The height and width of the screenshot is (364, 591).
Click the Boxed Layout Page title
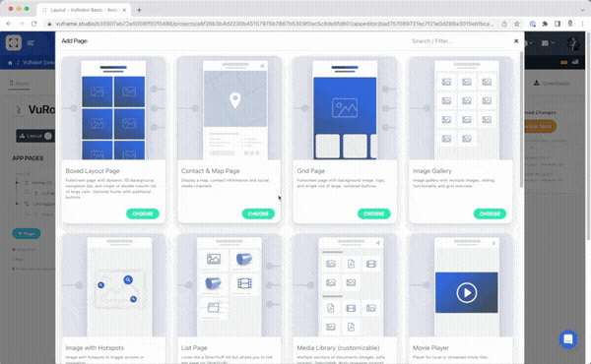pos(93,171)
